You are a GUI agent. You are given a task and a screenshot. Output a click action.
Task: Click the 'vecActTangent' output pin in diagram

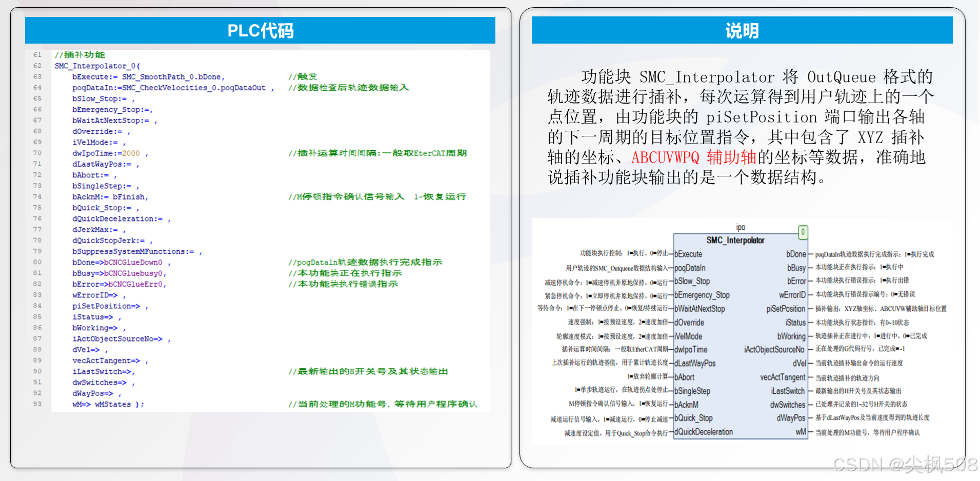click(x=783, y=377)
